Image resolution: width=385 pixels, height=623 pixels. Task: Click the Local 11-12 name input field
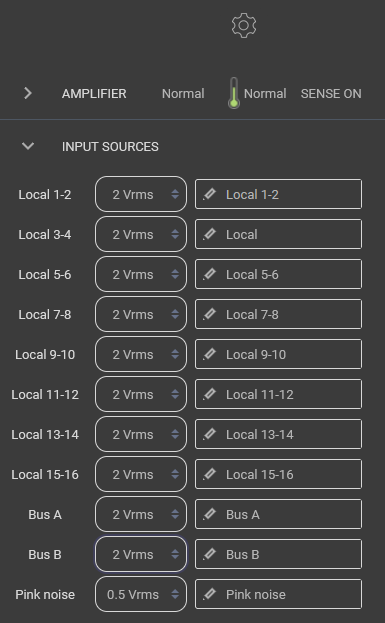tap(278, 394)
